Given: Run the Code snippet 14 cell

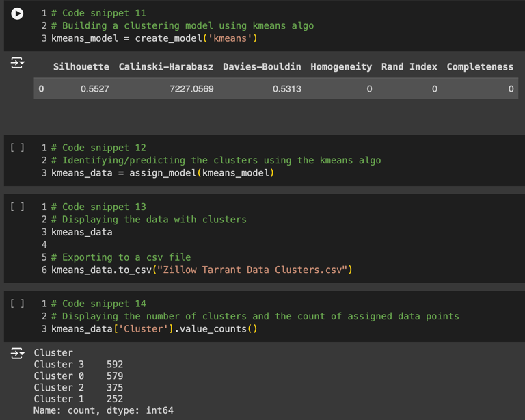Looking at the screenshot, I should point(18,304).
